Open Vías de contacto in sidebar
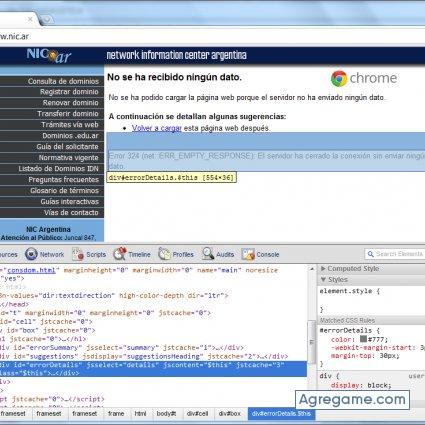The width and height of the screenshot is (425, 425). [71, 213]
